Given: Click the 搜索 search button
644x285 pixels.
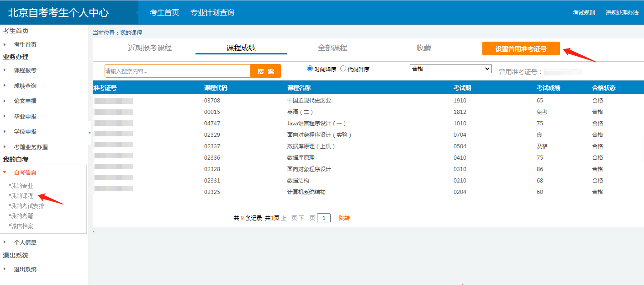Looking at the screenshot, I should point(265,71).
